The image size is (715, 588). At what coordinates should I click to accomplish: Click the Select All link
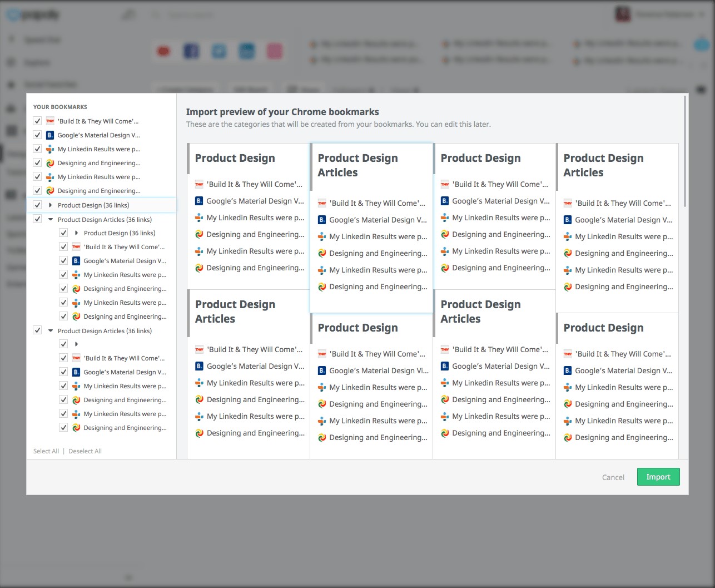(x=46, y=451)
